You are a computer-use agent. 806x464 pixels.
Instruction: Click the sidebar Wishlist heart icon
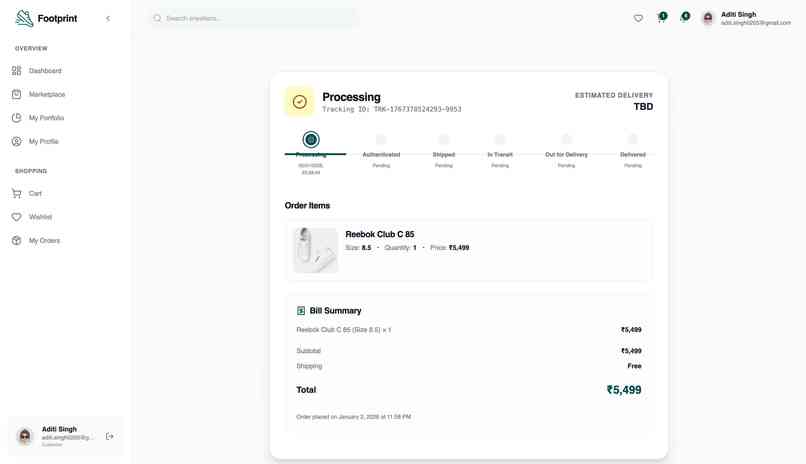16,217
